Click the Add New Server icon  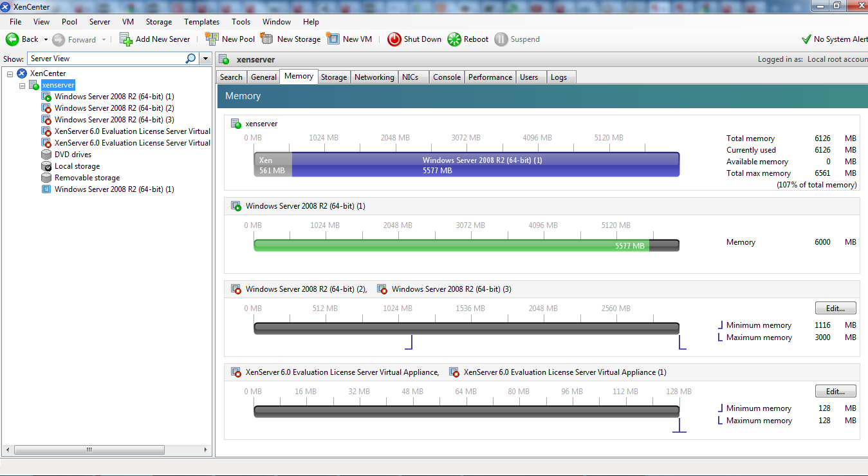pyautogui.click(x=126, y=39)
